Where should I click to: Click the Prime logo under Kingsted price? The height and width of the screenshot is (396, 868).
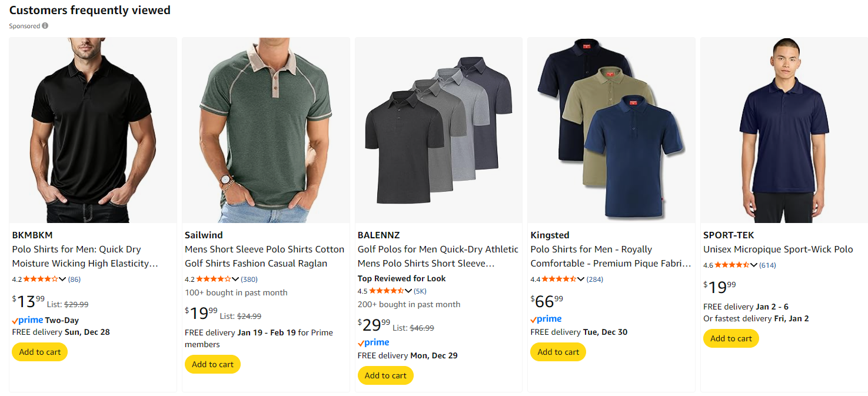(546, 319)
